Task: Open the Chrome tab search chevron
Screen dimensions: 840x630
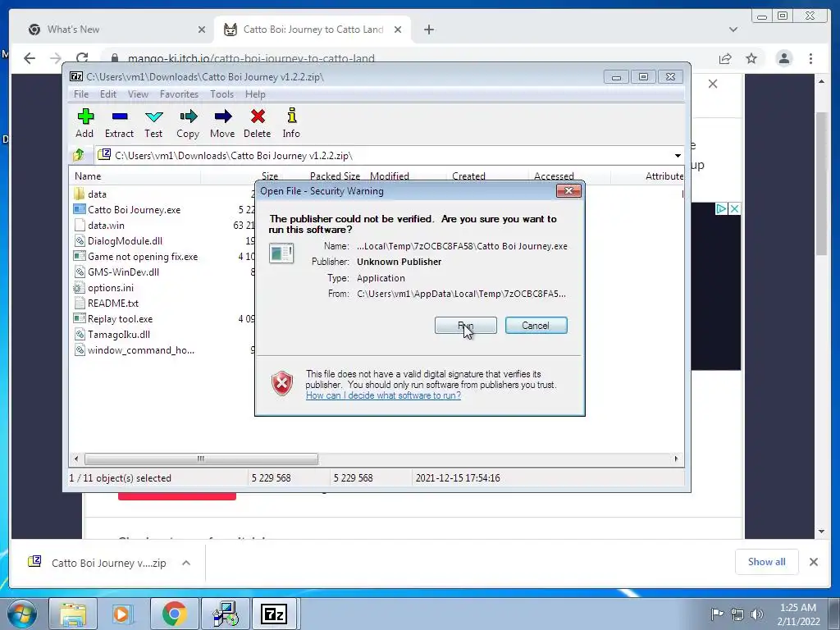Action: (733, 30)
